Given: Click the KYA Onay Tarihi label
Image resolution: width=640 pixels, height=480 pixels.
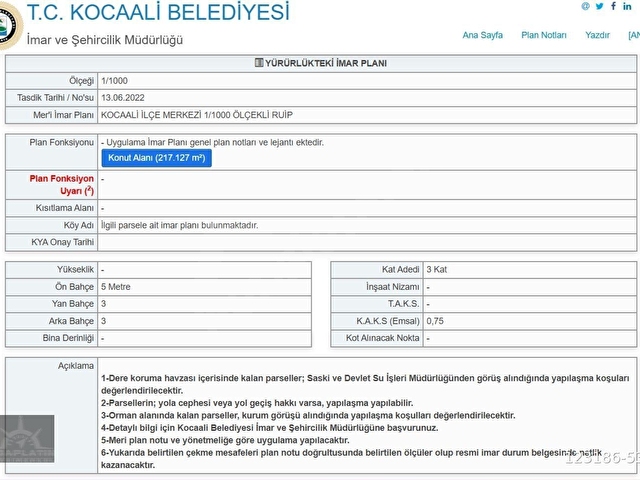Looking at the screenshot, I should (62, 242).
